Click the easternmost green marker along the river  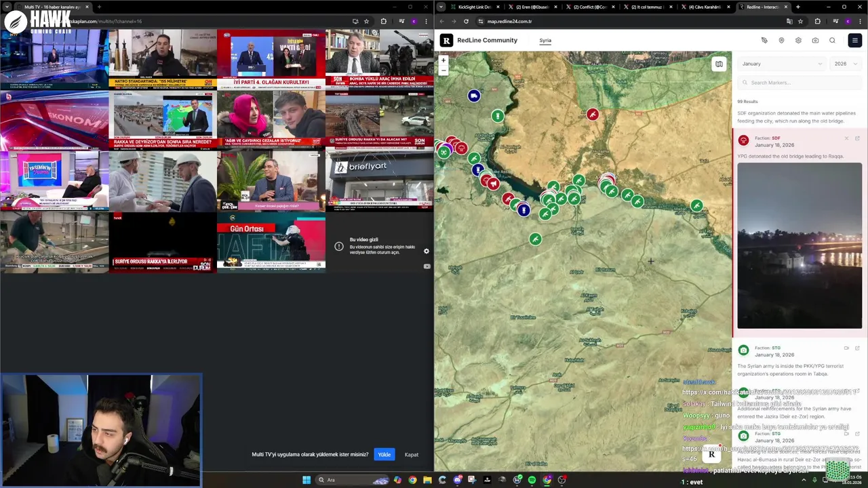(696, 205)
